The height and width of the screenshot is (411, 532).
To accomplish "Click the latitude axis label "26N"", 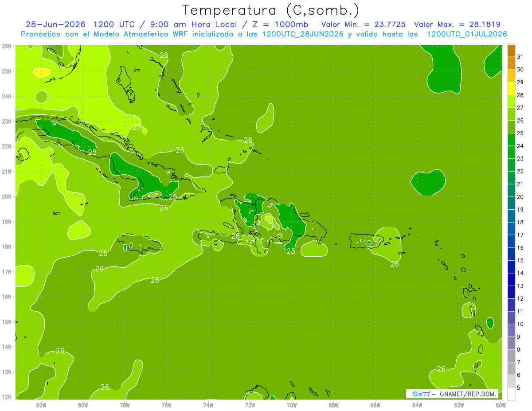I will [x=7, y=46].
